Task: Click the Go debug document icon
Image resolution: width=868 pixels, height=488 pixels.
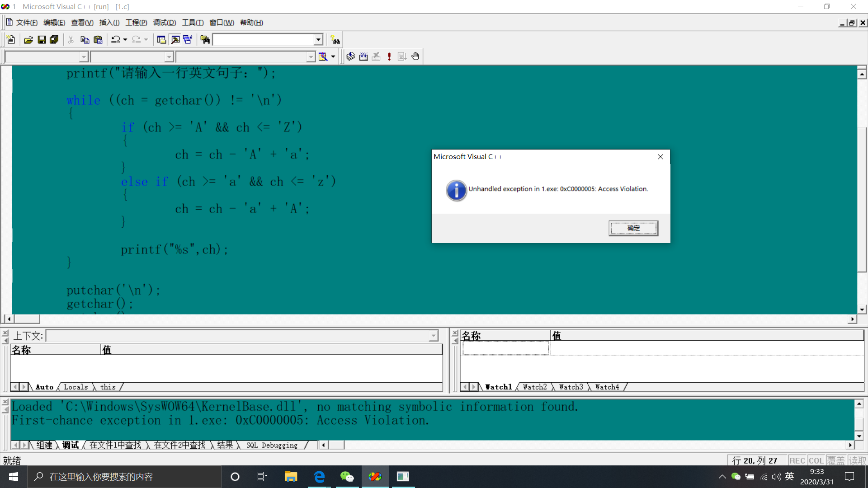Action: (x=402, y=56)
